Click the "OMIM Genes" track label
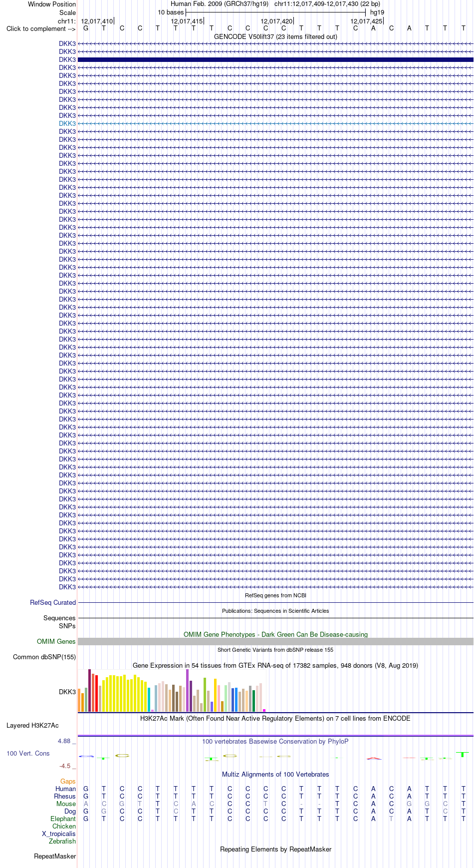 (56, 641)
